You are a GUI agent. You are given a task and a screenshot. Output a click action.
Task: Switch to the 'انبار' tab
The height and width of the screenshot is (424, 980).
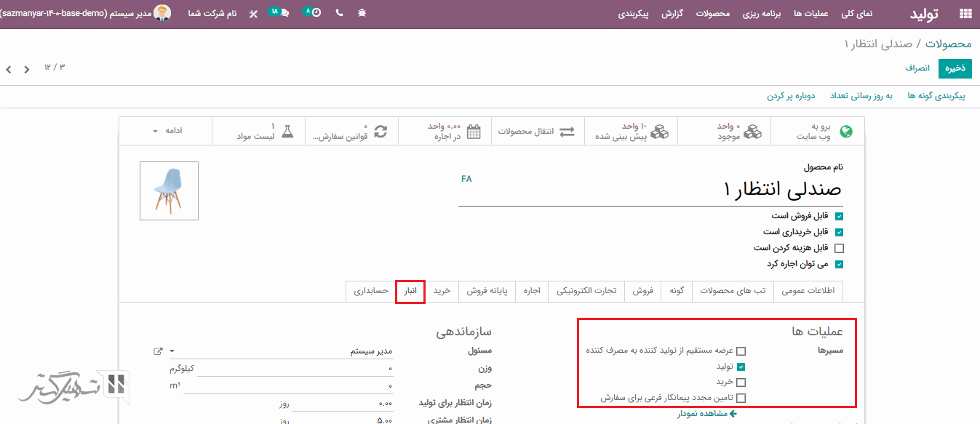point(410,291)
